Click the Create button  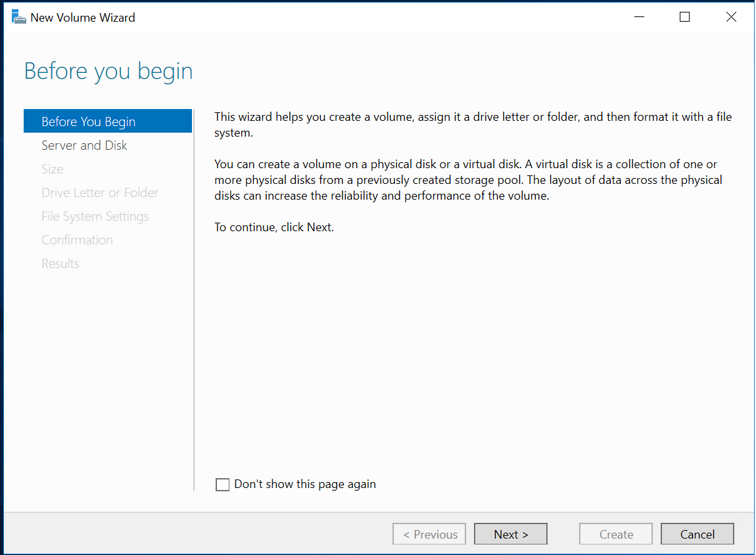tap(616, 534)
